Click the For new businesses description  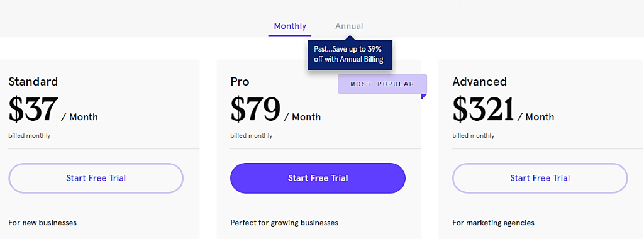[43, 223]
